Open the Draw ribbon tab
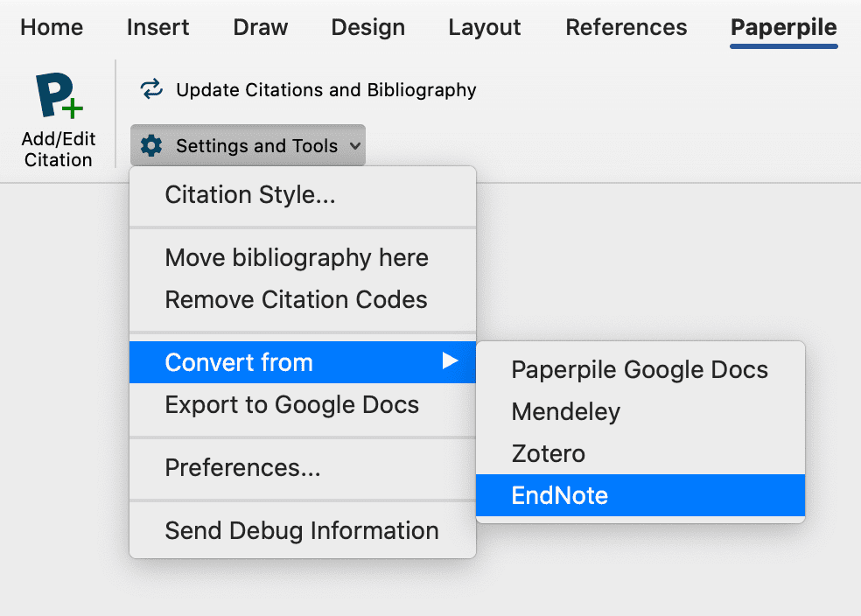This screenshot has width=861, height=616. coord(261,28)
